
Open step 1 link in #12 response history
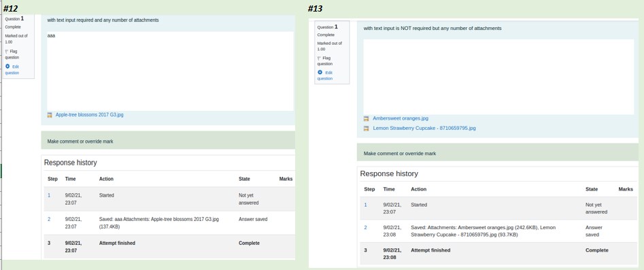pos(49,195)
